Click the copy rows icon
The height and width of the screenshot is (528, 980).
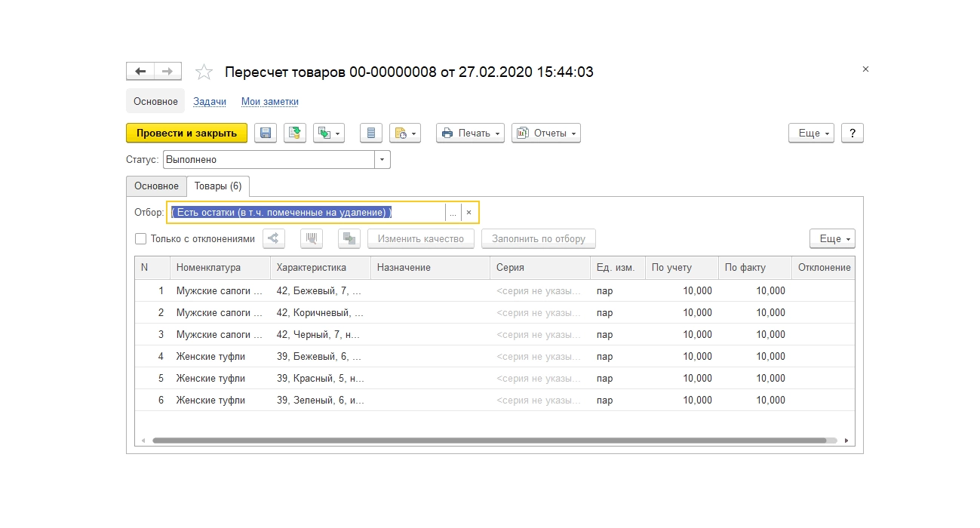(x=349, y=238)
